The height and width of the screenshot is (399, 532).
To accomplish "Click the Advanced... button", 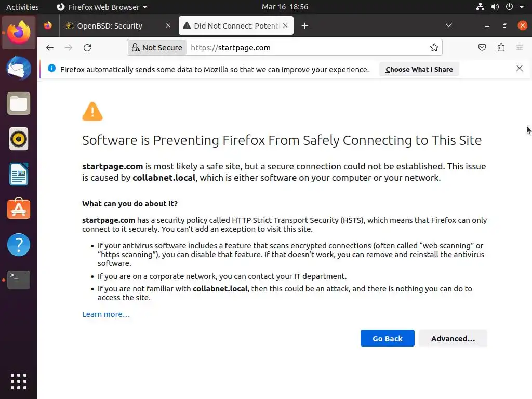I will pyautogui.click(x=453, y=338).
